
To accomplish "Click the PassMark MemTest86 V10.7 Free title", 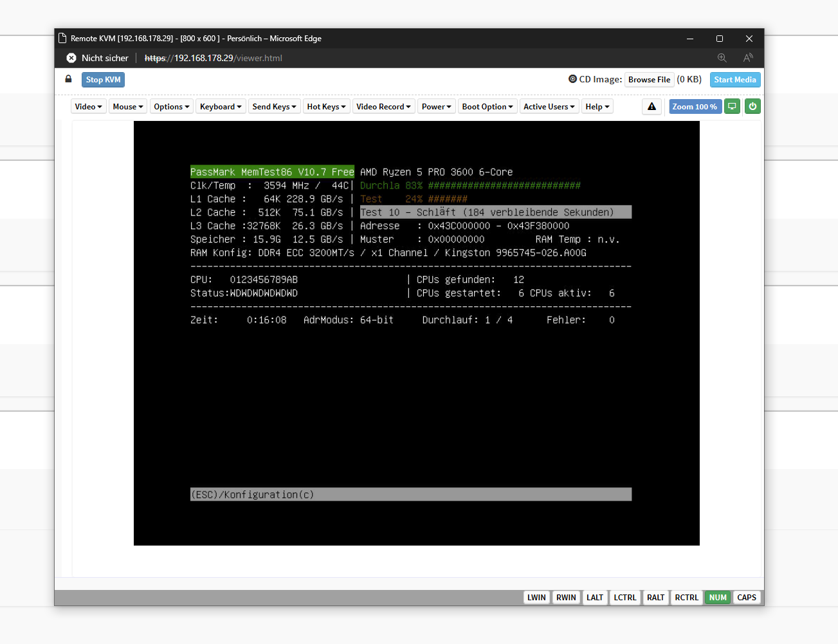I will (x=272, y=172).
